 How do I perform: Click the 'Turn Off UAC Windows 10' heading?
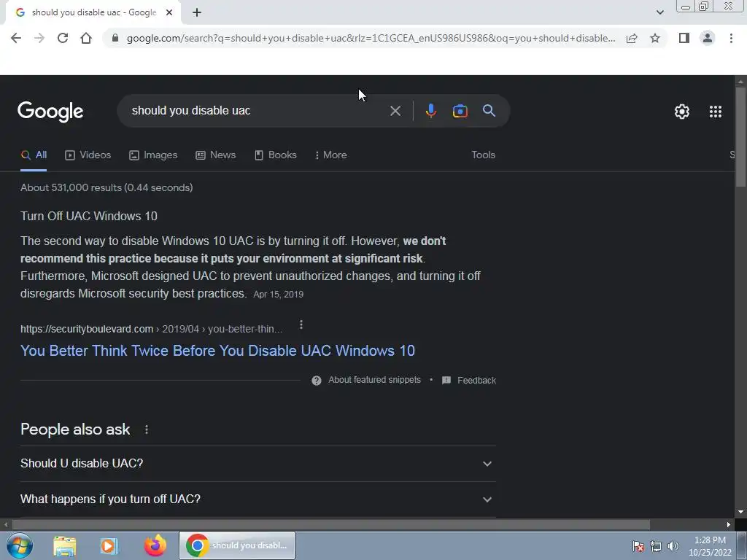pyautogui.click(x=88, y=216)
